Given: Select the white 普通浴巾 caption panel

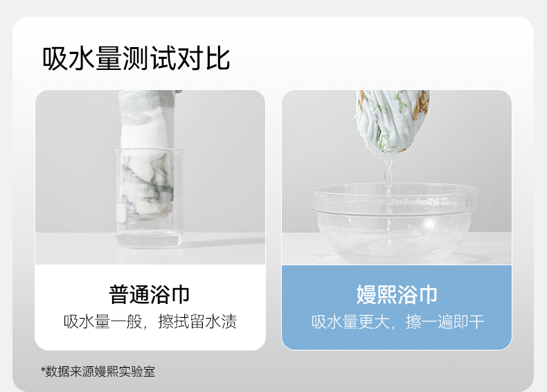Looking at the screenshot, I should pyautogui.click(x=150, y=308).
